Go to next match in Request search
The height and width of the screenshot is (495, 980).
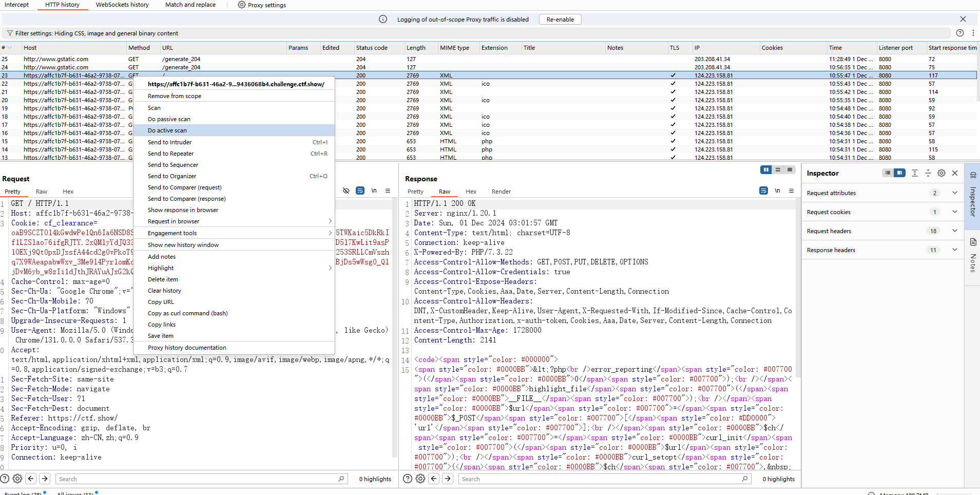point(45,479)
